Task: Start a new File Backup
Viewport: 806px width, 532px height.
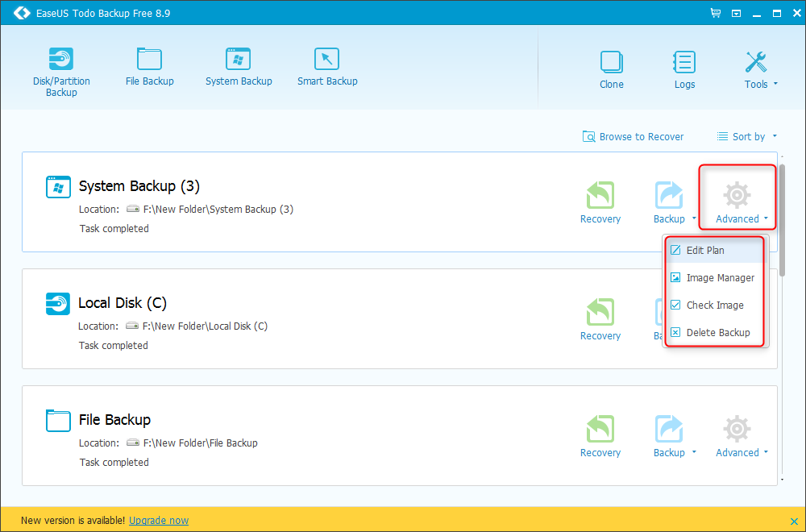Action: coord(149,67)
